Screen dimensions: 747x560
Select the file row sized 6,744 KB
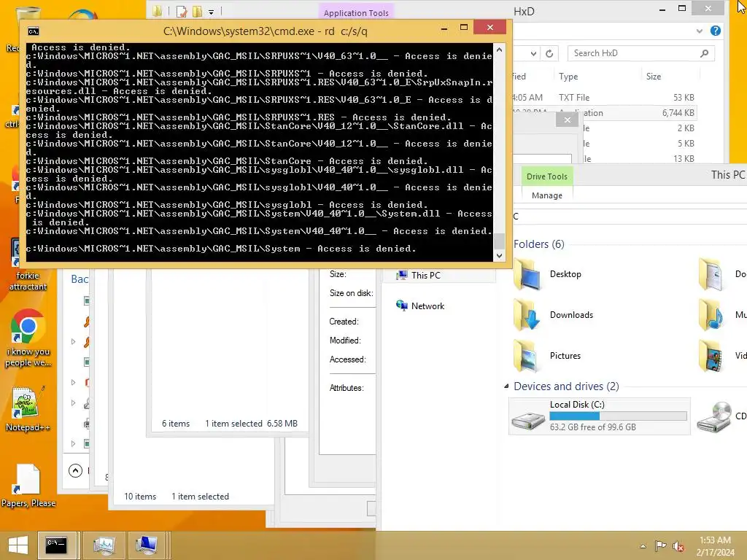604,113
